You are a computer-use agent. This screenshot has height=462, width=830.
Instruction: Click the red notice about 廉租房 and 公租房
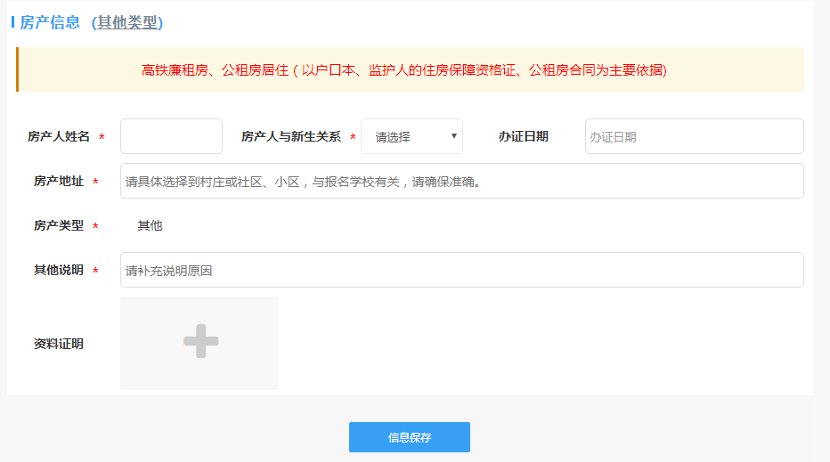(404, 70)
